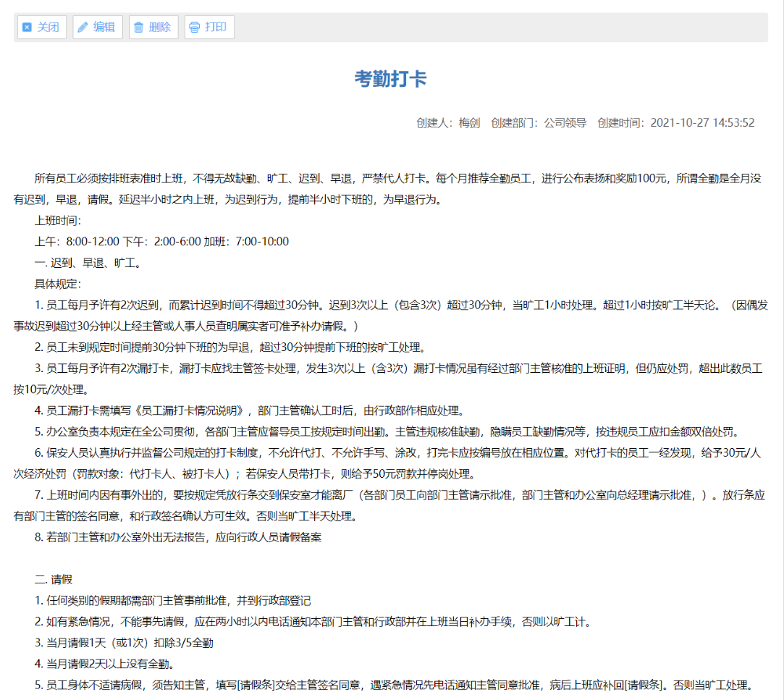Viewport: 784px width, 700px height.
Task: Select the pencil icon on the 编辑 button
Action: click(83, 27)
